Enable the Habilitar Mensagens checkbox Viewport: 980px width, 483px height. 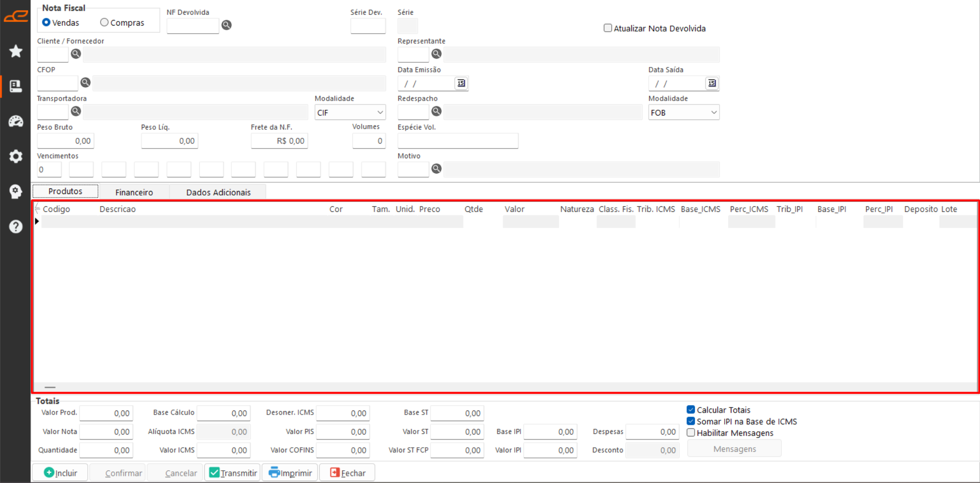691,433
